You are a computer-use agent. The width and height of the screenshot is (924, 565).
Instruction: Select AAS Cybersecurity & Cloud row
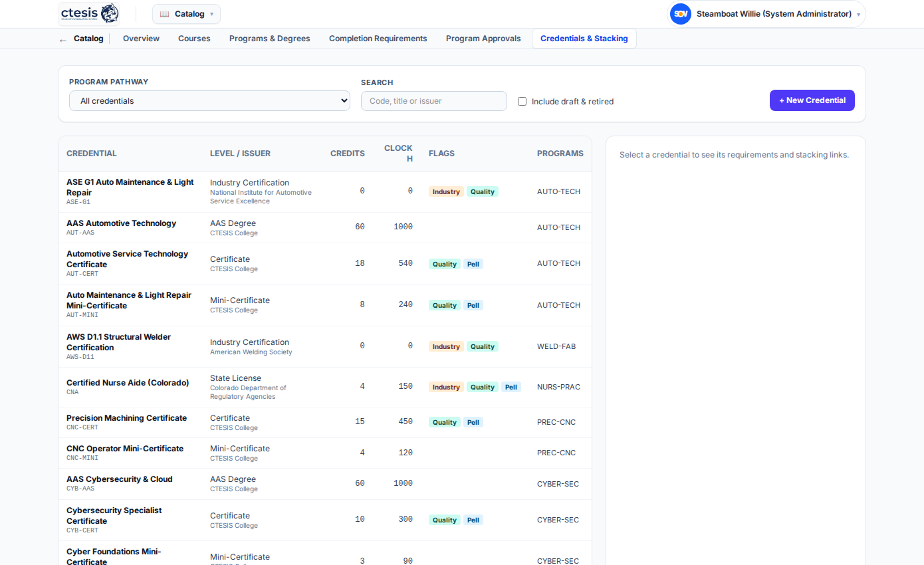tap(325, 484)
